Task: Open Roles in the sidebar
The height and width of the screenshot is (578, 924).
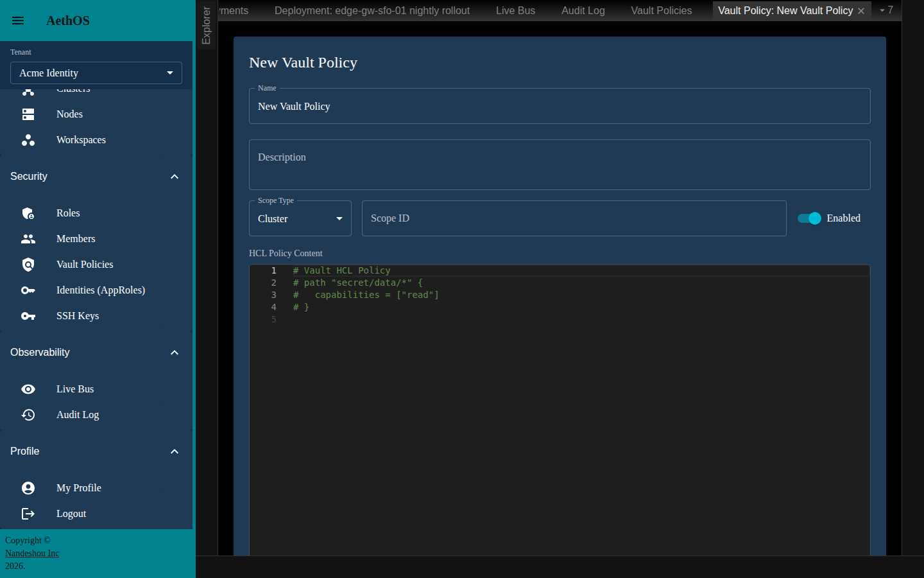Action: point(96,213)
